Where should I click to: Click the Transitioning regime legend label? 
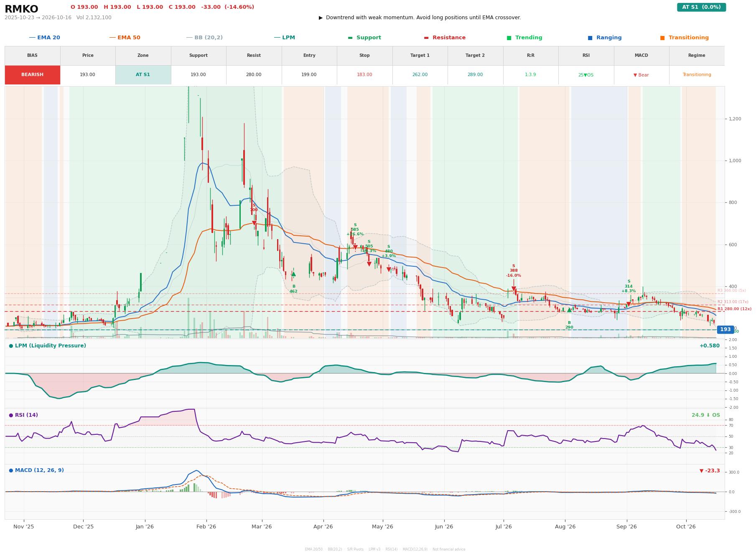pos(685,38)
